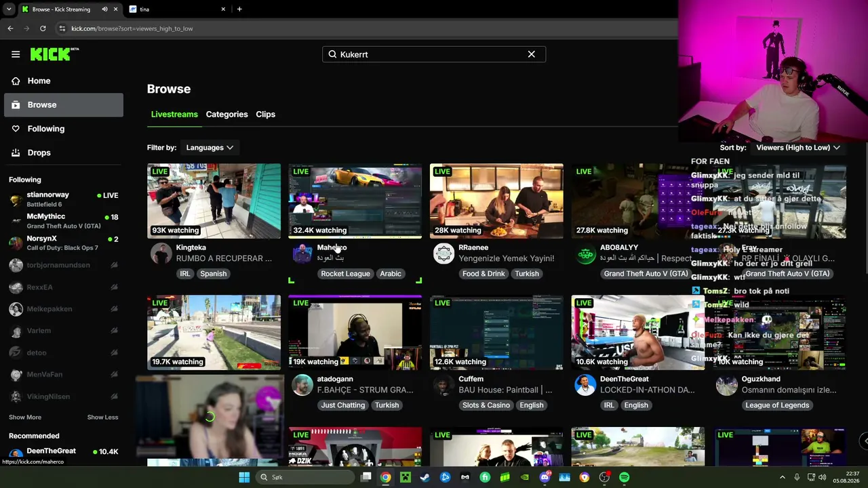Click the address bar URL
Screen dimensions: 868x488
[x=132, y=28]
